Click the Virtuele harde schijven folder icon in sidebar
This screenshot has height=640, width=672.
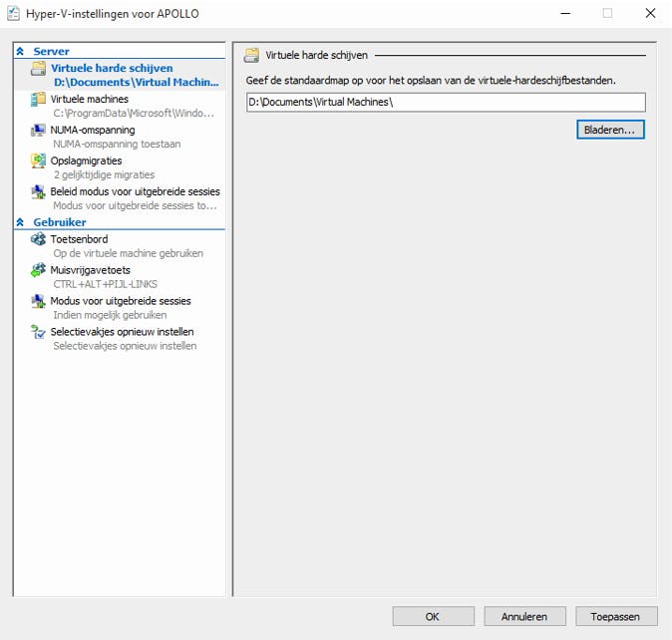click(x=38, y=68)
